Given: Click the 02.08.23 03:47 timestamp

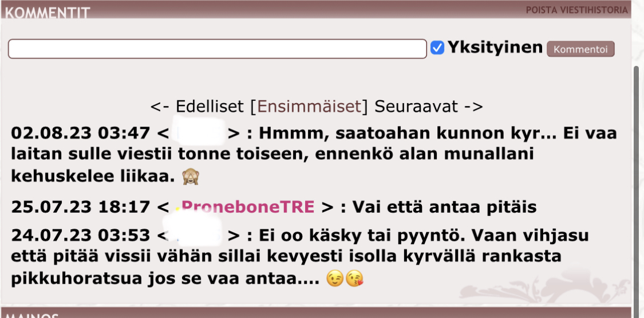Looking at the screenshot, I should pyautogui.click(x=80, y=133).
